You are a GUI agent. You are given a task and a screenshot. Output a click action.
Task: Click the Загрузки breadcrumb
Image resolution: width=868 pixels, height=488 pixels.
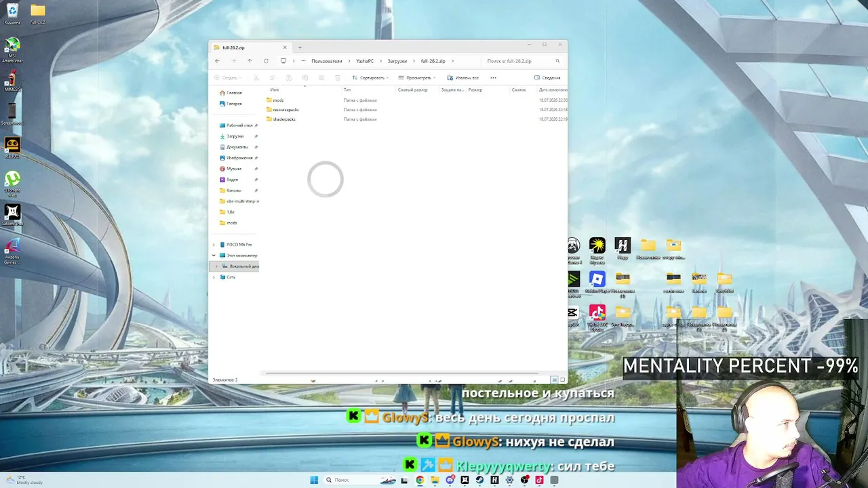(x=397, y=61)
